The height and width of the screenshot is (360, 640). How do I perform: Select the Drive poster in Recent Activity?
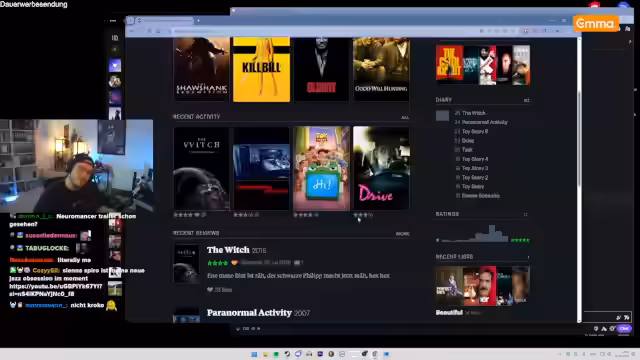tap(381, 168)
